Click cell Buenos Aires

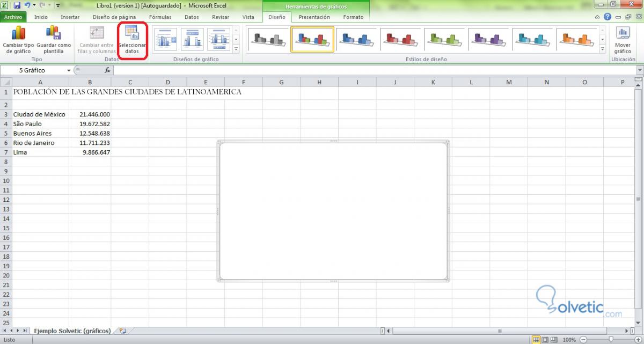(40, 133)
